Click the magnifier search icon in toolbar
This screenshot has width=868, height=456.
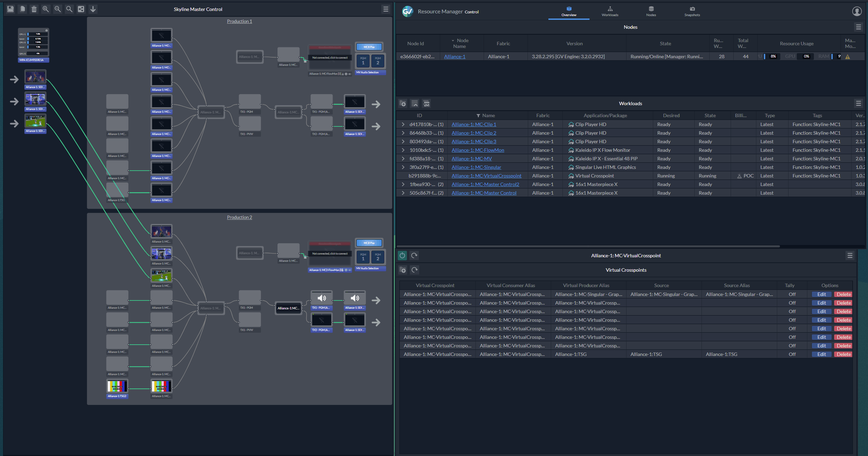click(69, 9)
